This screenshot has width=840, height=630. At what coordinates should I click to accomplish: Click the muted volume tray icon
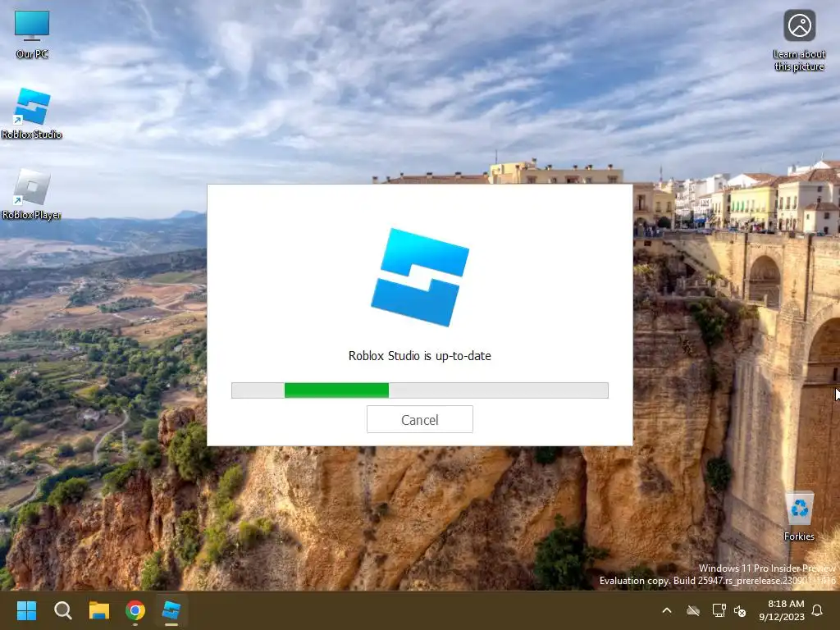point(740,610)
